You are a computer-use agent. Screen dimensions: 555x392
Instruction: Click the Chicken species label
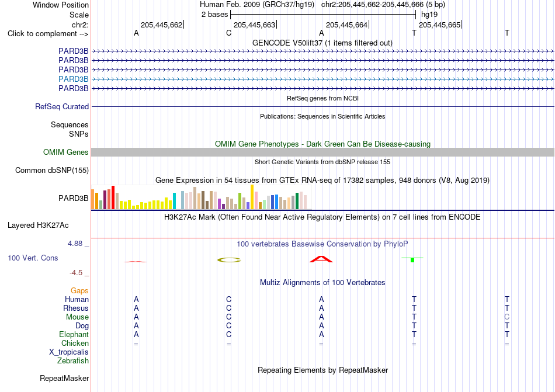(x=75, y=343)
